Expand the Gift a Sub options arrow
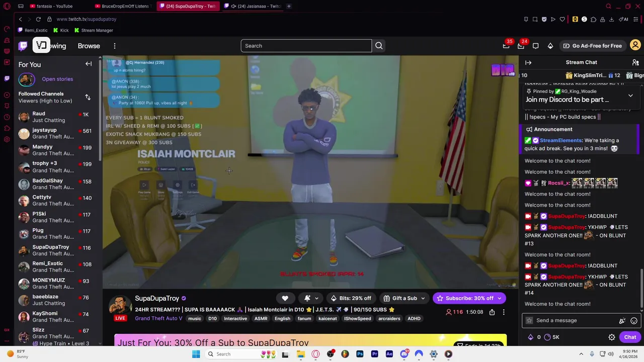The image size is (644, 362). pos(423,298)
